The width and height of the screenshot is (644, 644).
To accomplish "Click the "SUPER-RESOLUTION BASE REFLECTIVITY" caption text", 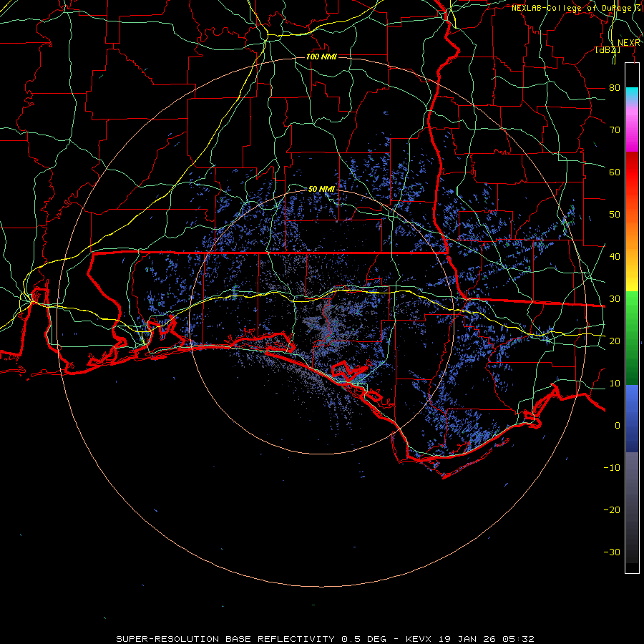I will pyautogui.click(x=225, y=639).
